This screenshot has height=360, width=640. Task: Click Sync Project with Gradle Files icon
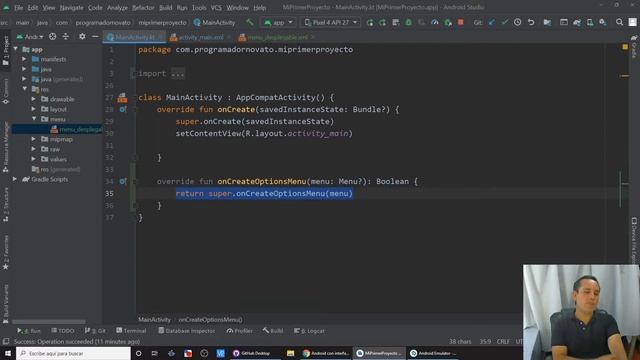click(577, 22)
